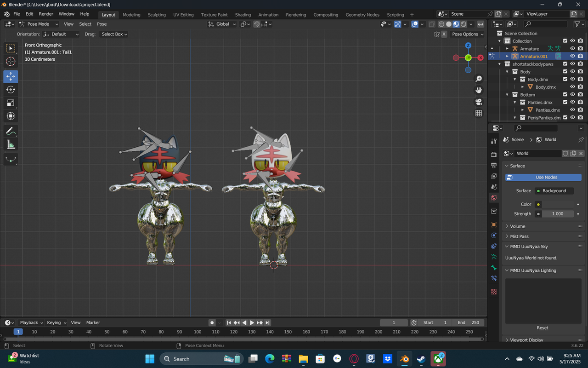
Task: Open the Bone properties tab
Action: tap(494, 267)
